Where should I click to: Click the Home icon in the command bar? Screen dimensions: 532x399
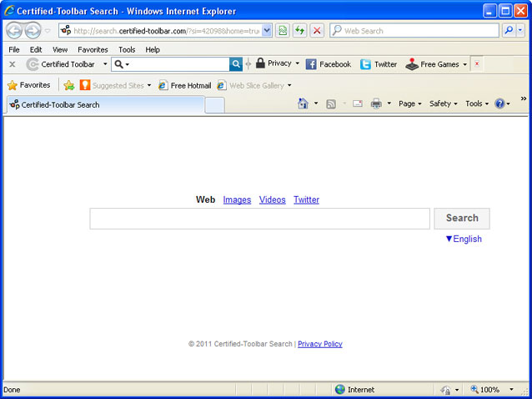pos(303,104)
